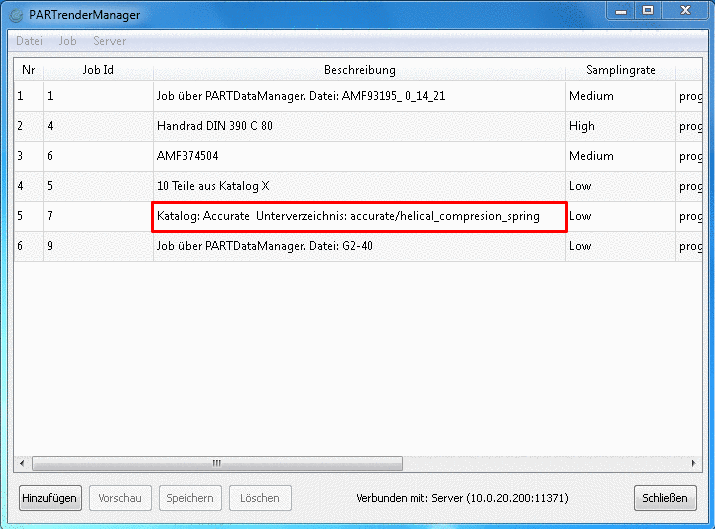Click the 'High' sampling rate cell
715x529 pixels.
tap(620, 126)
